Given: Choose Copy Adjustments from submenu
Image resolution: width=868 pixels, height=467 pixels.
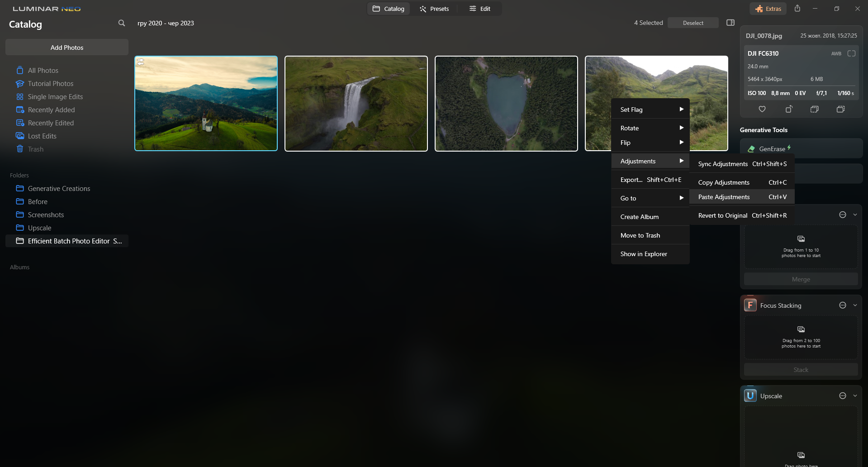Looking at the screenshot, I should [742, 182].
